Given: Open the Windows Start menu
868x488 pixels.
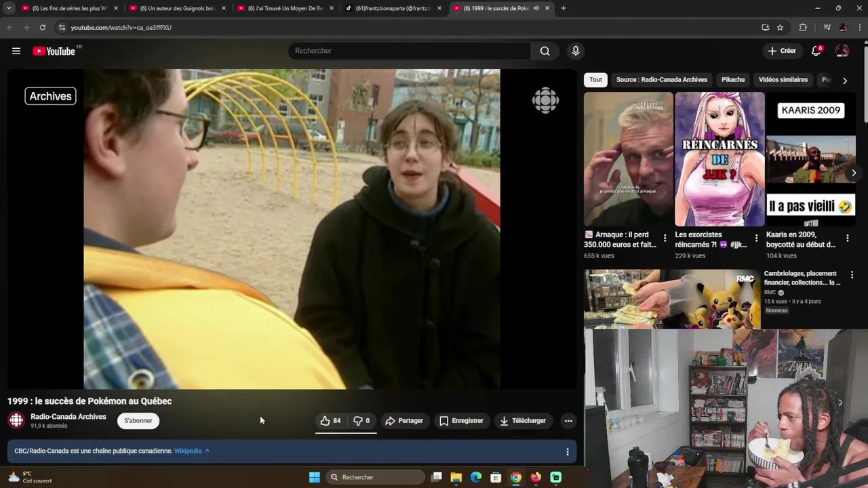Looking at the screenshot, I should click(x=315, y=477).
